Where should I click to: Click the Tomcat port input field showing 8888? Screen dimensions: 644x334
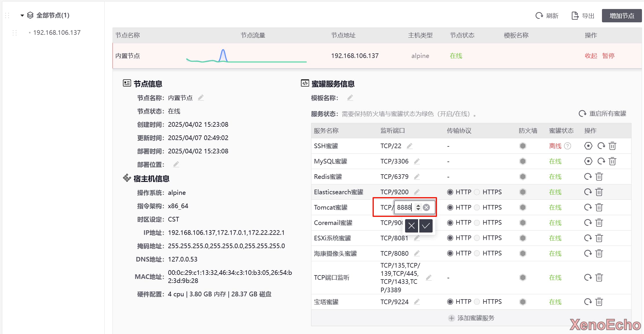tap(404, 207)
